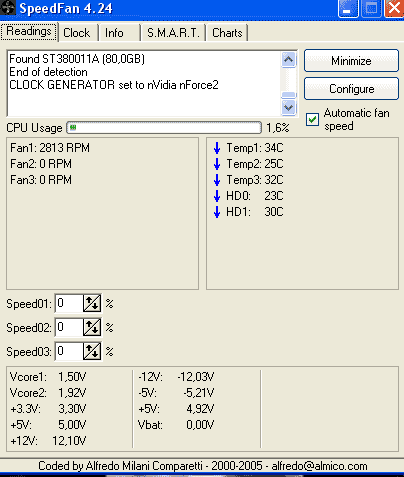Click the Speed01 up/down stepper
Screen dimensions: 404x477
(x=92, y=303)
